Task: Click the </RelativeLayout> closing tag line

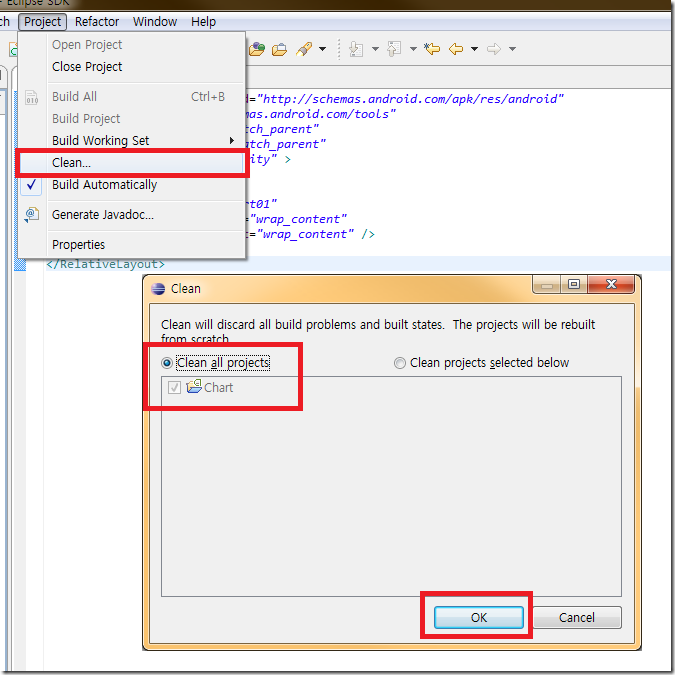Action: [x=105, y=264]
